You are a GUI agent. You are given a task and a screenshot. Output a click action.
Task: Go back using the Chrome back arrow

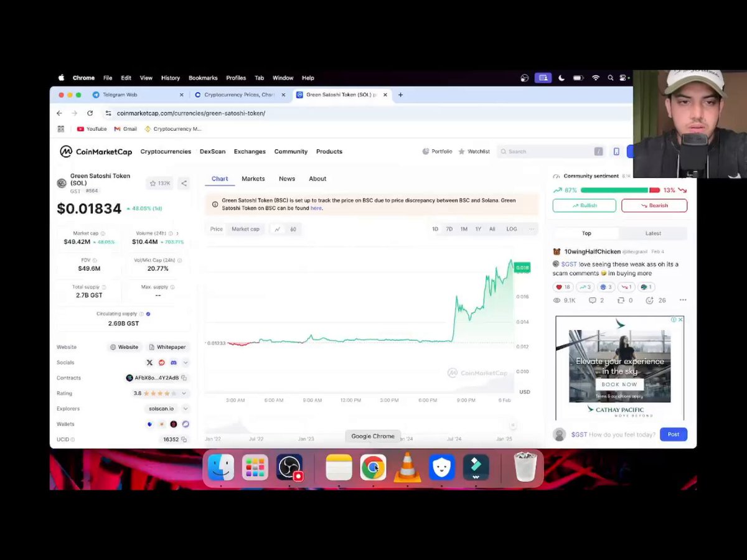pyautogui.click(x=59, y=113)
